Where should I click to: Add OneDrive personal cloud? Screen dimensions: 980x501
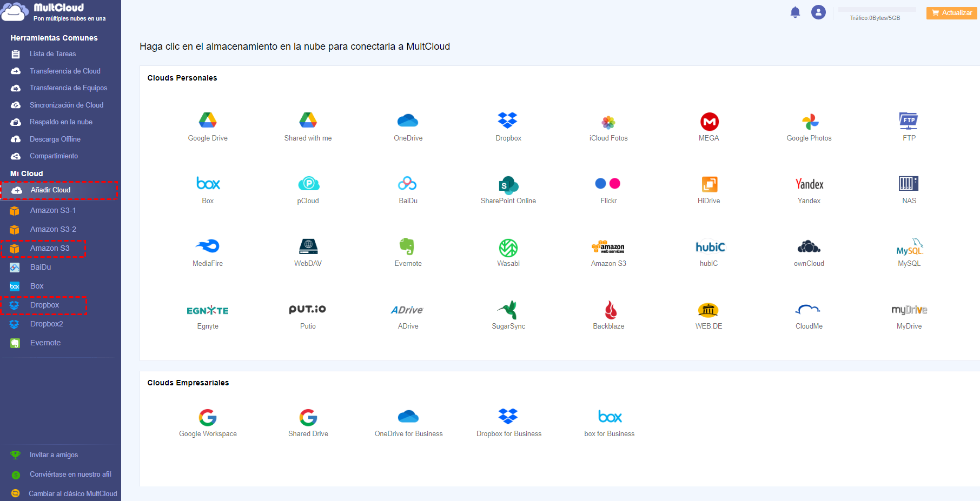(x=408, y=127)
